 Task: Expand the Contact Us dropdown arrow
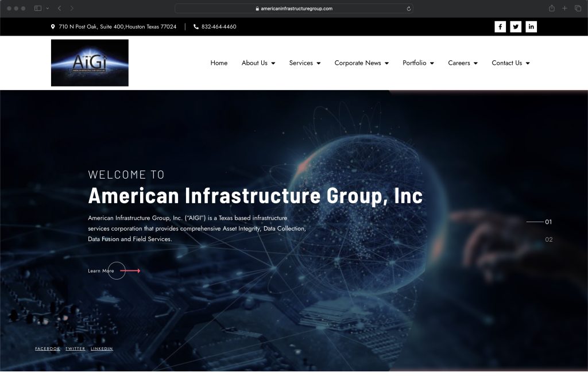[528, 63]
